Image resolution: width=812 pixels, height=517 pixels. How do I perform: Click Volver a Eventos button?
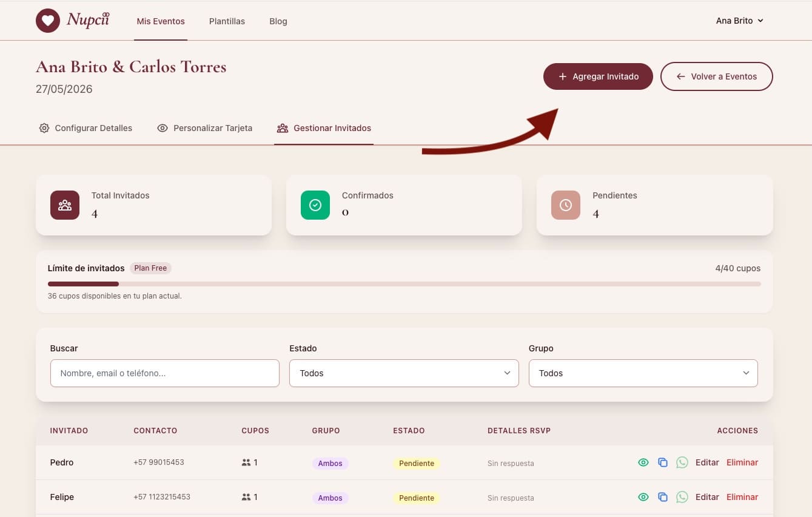coord(716,76)
